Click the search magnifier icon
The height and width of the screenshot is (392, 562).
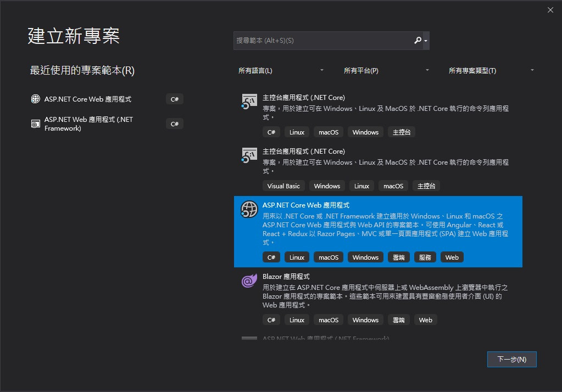(x=418, y=41)
